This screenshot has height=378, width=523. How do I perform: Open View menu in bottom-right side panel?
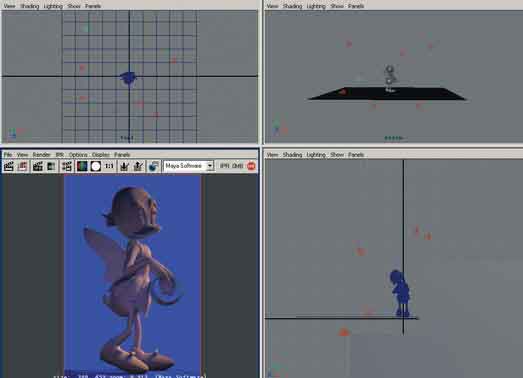tap(272, 155)
